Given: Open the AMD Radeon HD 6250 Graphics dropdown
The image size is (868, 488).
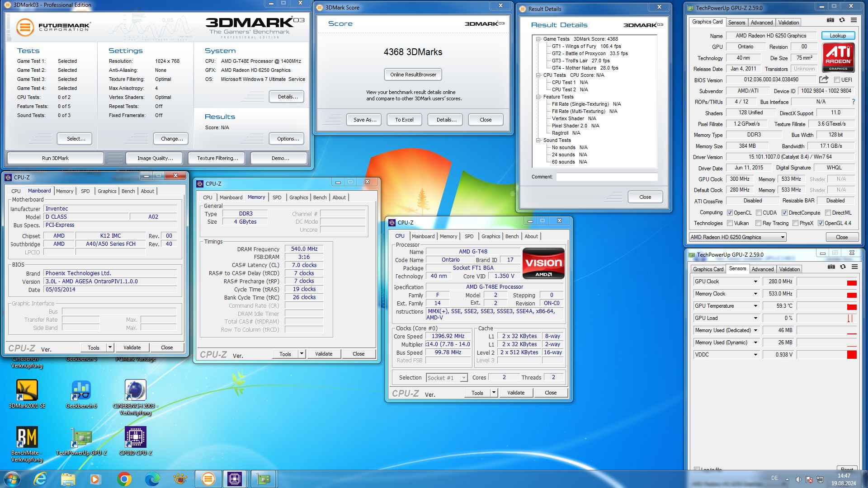Looking at the screenshot, I should (737, 237).
